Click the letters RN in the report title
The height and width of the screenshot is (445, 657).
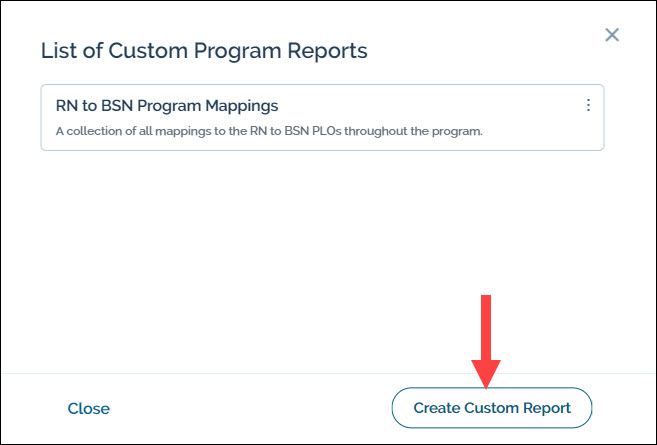pos(67,105)
